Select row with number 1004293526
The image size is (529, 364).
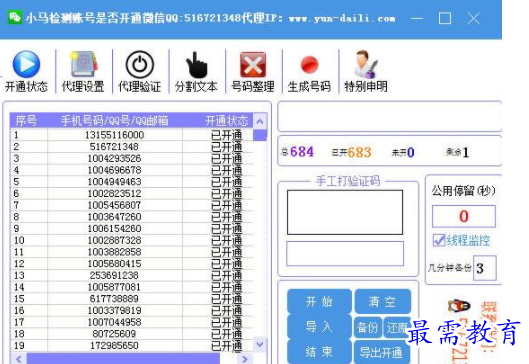132,158
